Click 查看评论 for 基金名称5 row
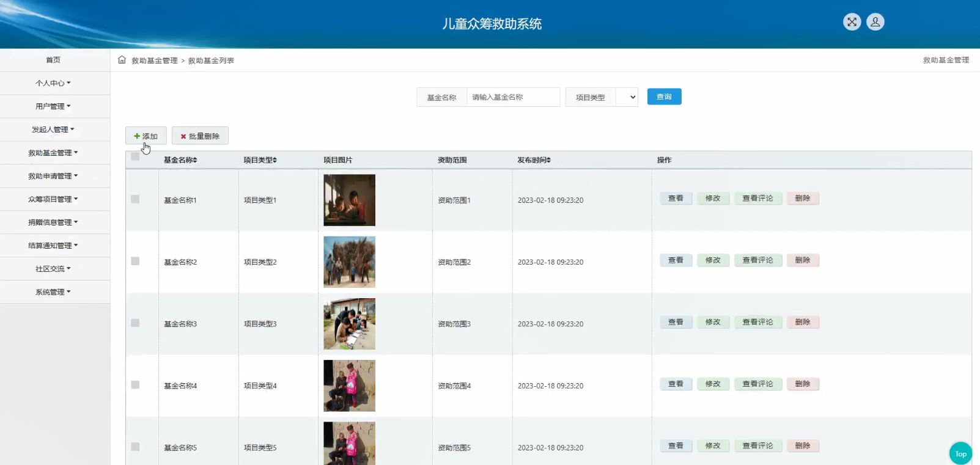 758,446
